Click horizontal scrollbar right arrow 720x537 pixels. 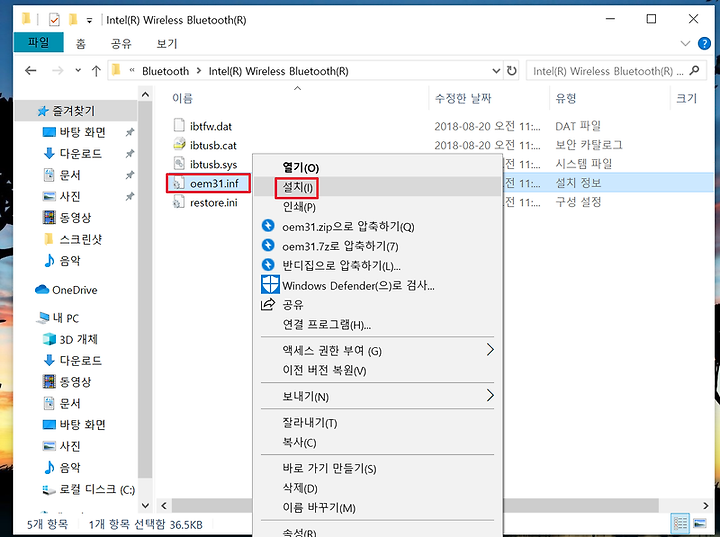click(706, 505)
